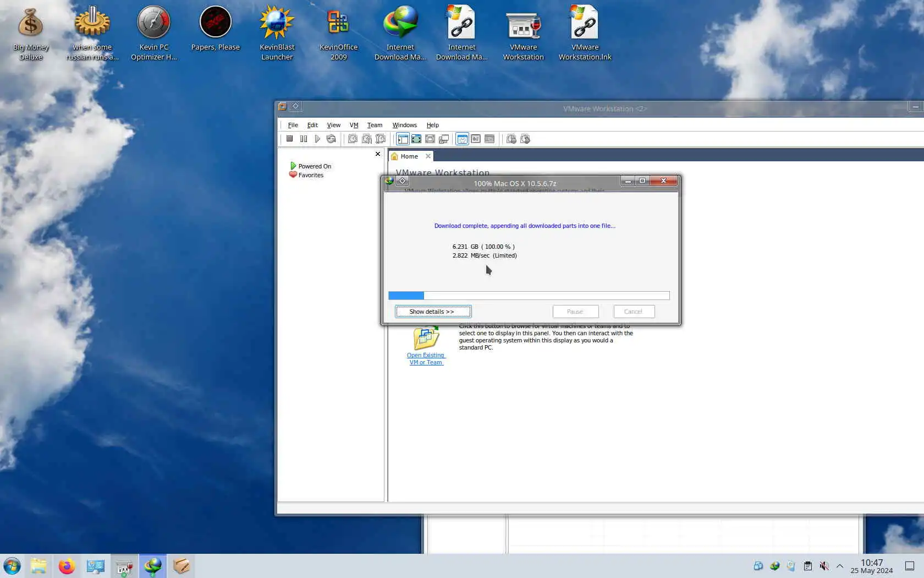Click the last clock-disk icon in VMware toolbar
The height and width of the screenshot is (578, 924).
click(525, 139)
